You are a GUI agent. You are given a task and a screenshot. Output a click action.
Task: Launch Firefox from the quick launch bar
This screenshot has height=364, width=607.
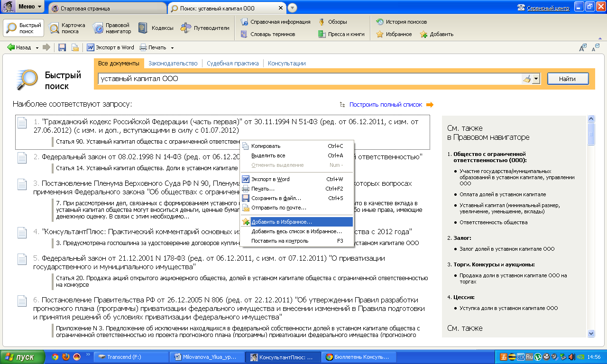65,357
